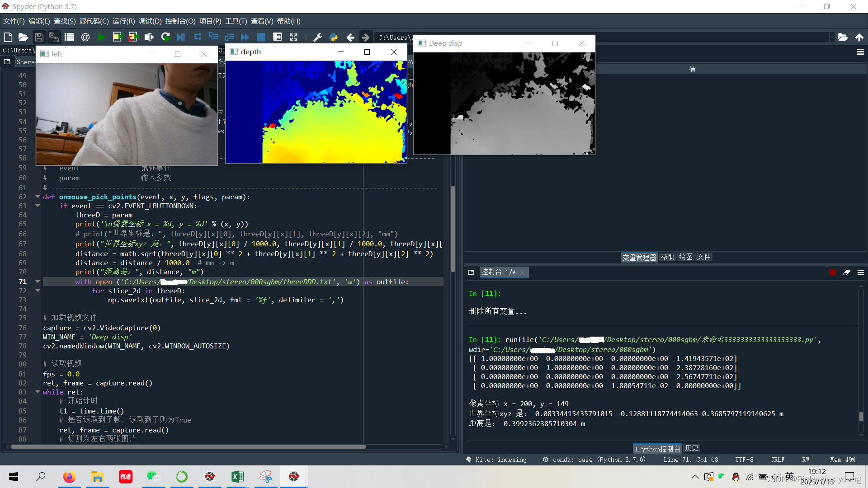Maximize current pane icon

coord(278,38)
